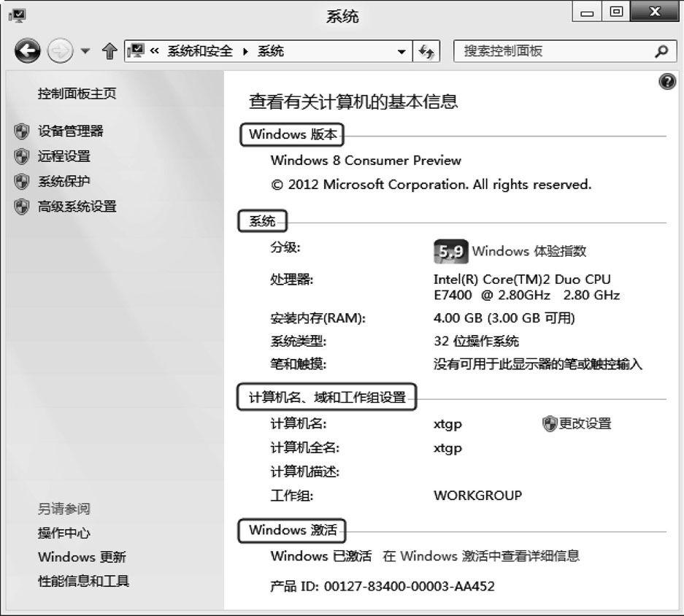Screen dimensions: 684x616
Task: Open 在 Windows 激活中查看详细信息 link
Action: (481, 556)
